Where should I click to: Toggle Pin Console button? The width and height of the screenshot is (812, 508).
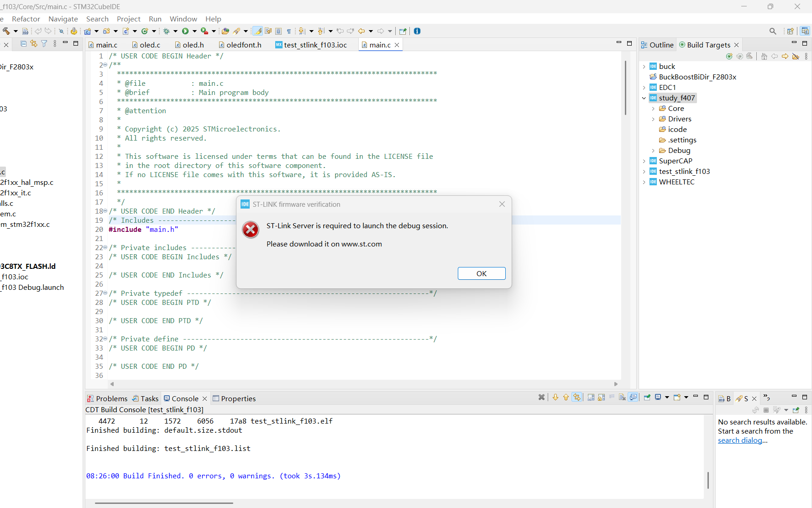[647, 397]
